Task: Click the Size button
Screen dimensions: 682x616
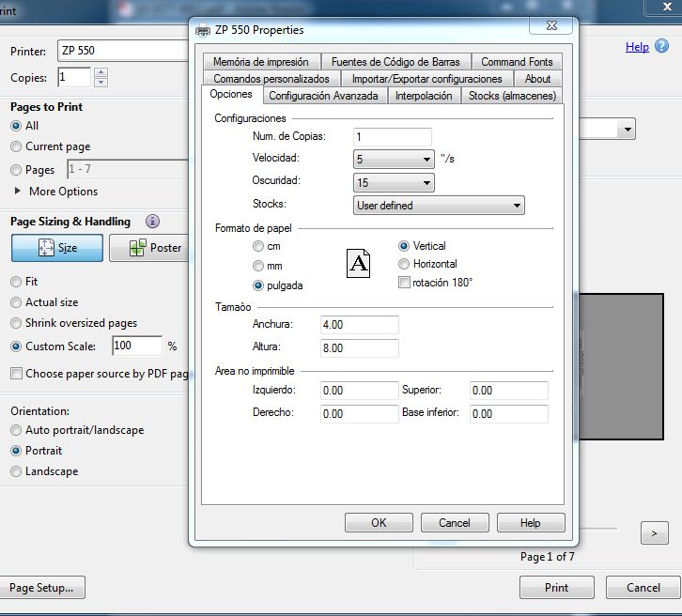Action: 57,248
